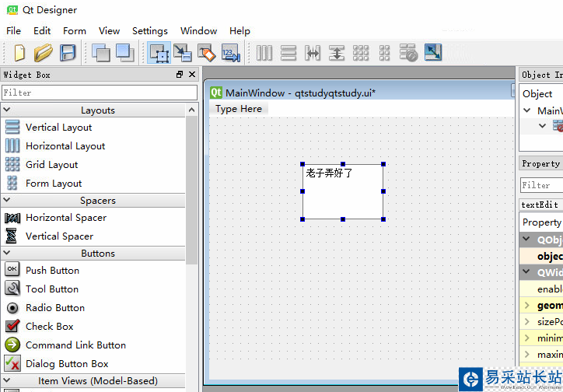
Task: Close the Widget Box panel
Action: tap(192, 75)
